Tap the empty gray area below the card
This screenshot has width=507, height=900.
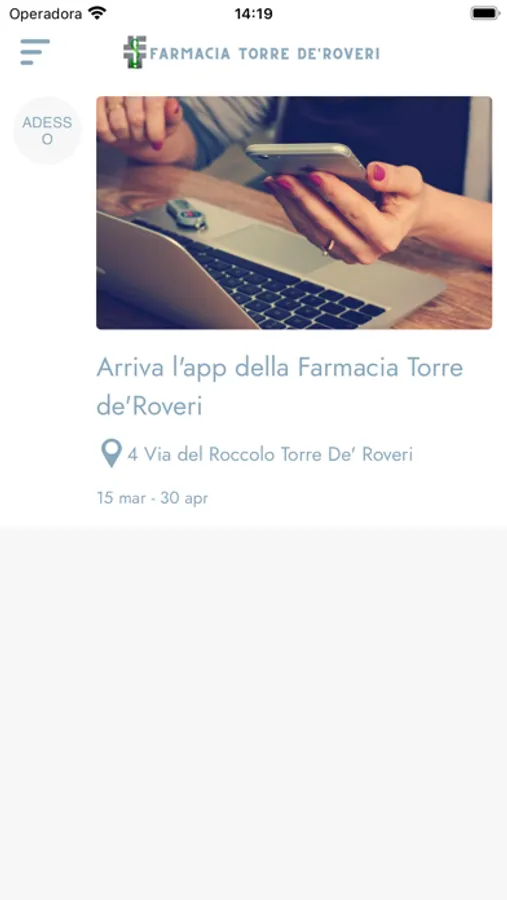[253, 714]
